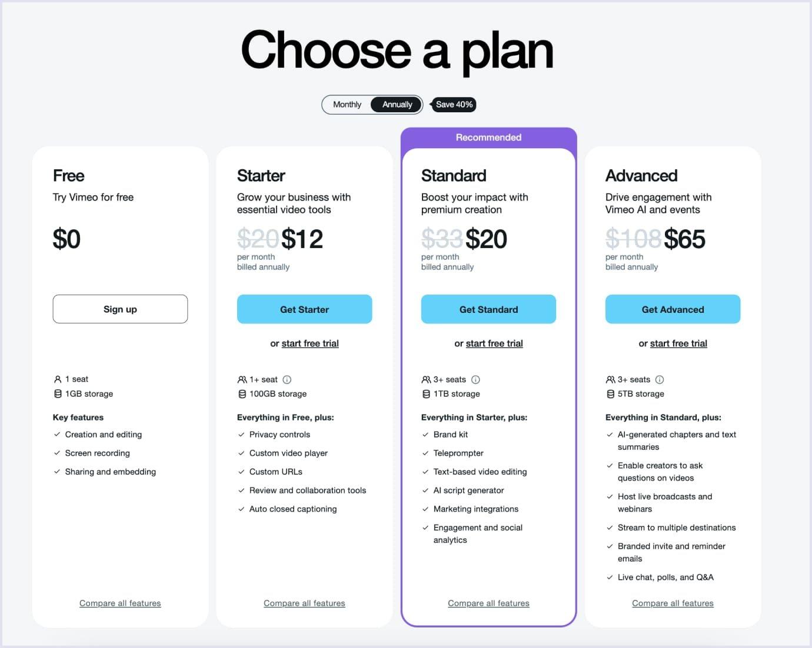Open start free trial under Get Starter
The height and width of the screenshot is (648, 812).
pos(310,343)
